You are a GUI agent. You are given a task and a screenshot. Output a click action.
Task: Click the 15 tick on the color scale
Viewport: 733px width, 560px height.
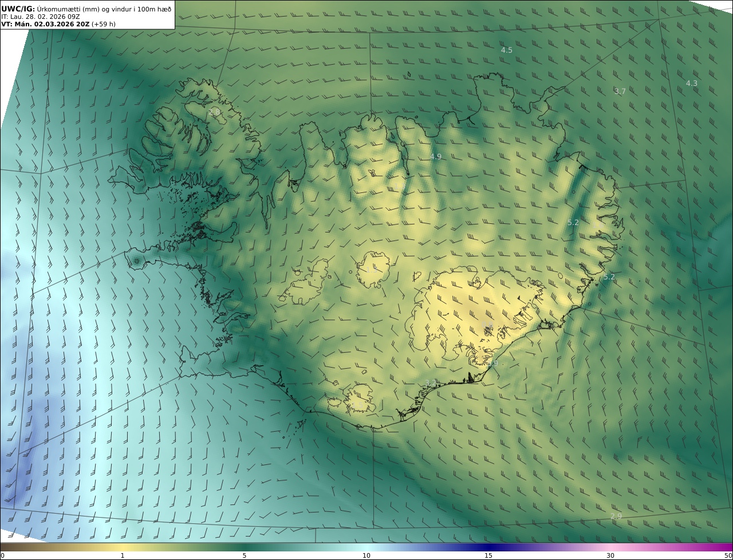pyautogui.click(x=488, y=555)
